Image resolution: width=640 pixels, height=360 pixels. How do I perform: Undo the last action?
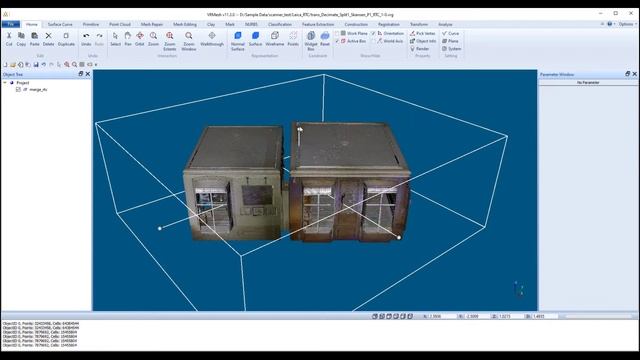(86, 39)
